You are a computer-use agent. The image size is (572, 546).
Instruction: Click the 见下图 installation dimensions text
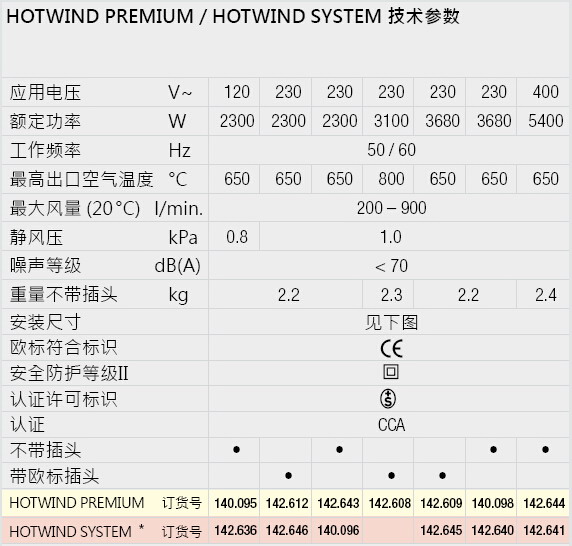coord(391,323)
